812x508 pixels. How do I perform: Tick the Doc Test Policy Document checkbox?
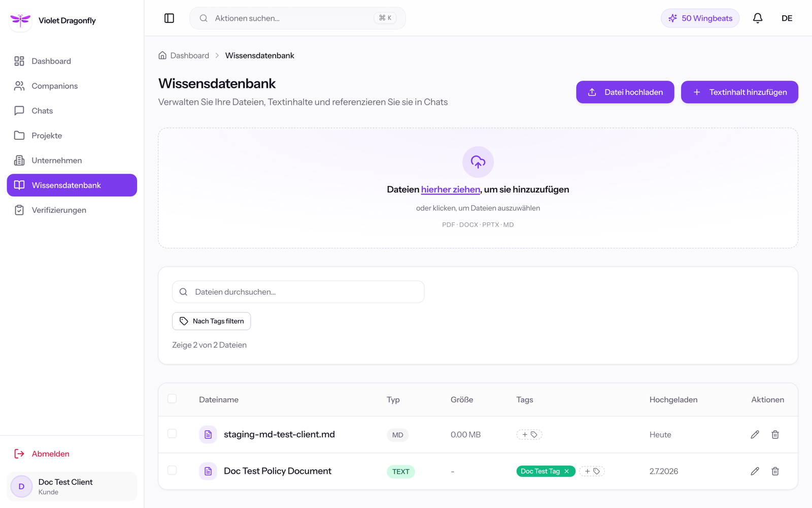(x=172, y=470)
